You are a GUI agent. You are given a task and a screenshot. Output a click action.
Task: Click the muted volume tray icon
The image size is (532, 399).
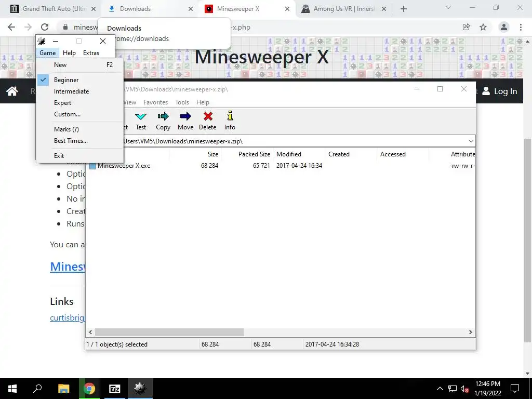pos(464,389)
